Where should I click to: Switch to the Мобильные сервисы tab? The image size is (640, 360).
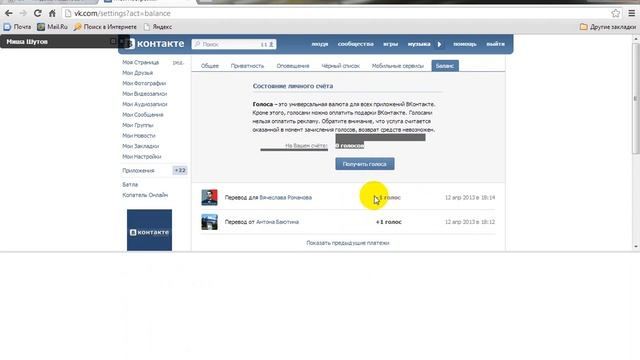point(398,66)
